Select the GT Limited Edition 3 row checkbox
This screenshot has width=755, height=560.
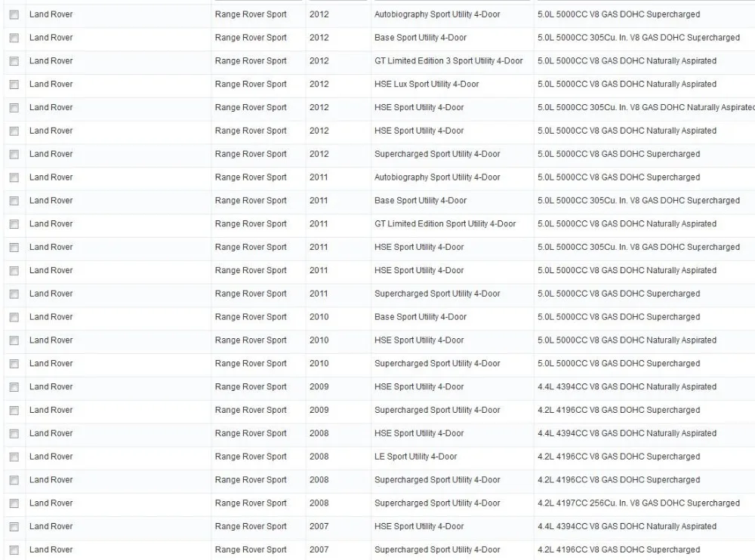[x=14, y=61]
